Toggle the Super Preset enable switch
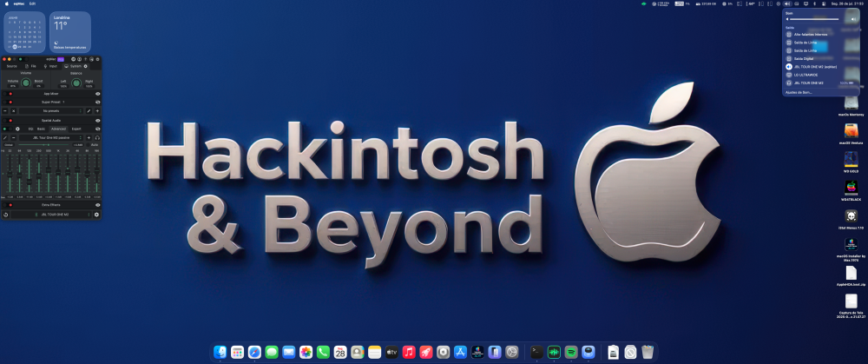 pyautogui.click(x=7, y=102)
